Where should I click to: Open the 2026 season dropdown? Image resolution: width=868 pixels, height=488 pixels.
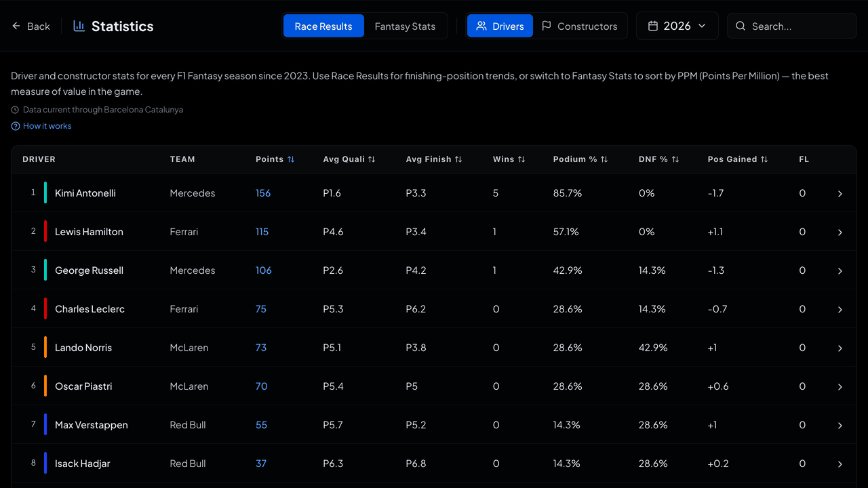[x=677, y=26]
